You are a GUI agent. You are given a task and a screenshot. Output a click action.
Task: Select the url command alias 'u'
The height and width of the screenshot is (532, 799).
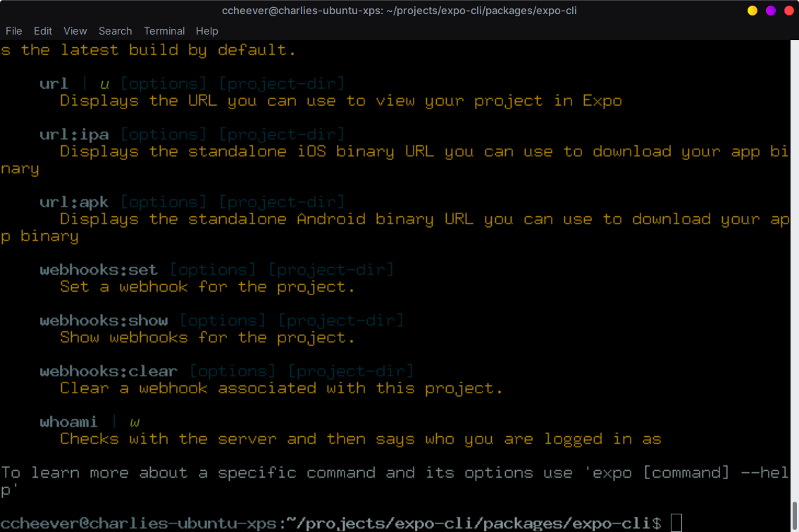pyautogui.click(x=104, y=83)
